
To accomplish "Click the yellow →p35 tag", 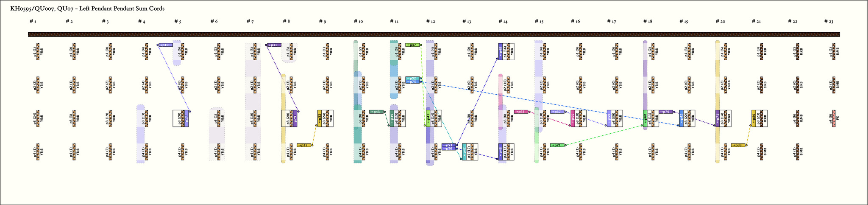I will (304, 146).
